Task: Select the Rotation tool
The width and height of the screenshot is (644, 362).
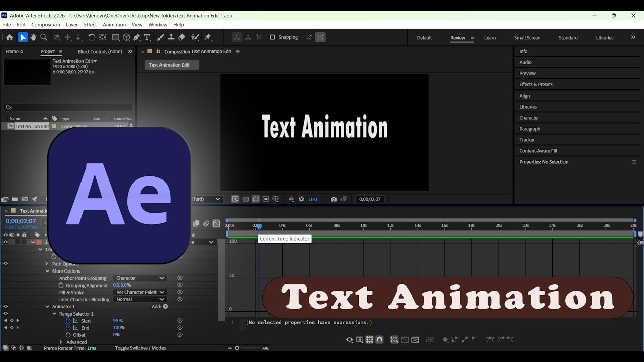Action: (92, 37)
